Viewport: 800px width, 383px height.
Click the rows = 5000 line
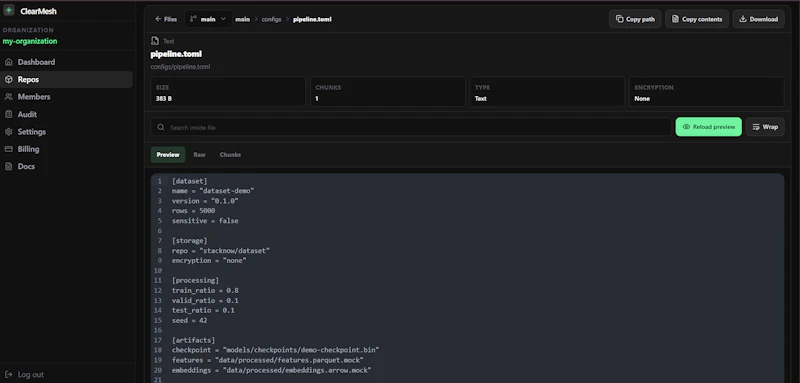[x=193, y=211]
